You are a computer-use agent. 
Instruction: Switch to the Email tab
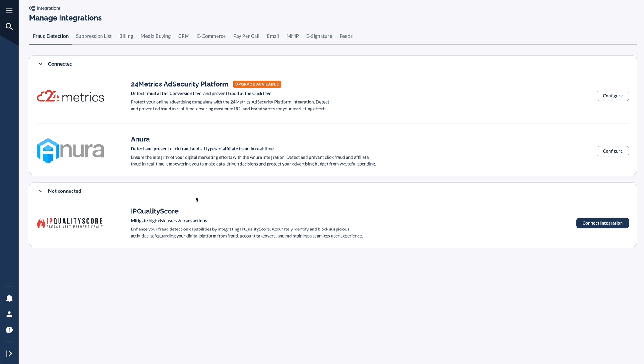(273, 36)
